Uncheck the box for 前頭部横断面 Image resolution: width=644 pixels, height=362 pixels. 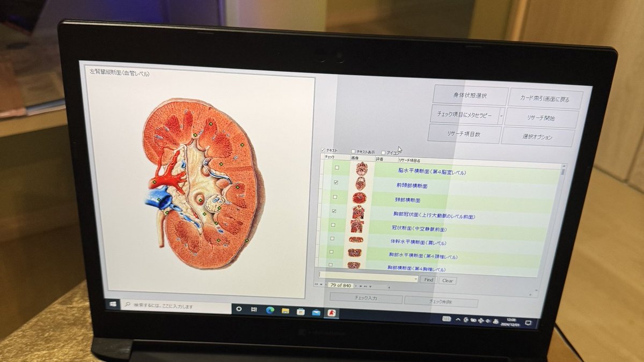[336, 182]
